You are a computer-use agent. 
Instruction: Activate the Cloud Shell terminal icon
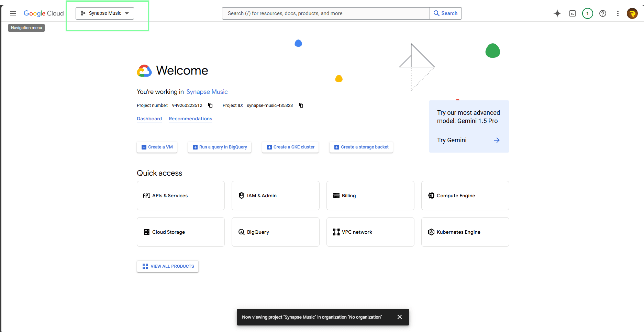573,13
